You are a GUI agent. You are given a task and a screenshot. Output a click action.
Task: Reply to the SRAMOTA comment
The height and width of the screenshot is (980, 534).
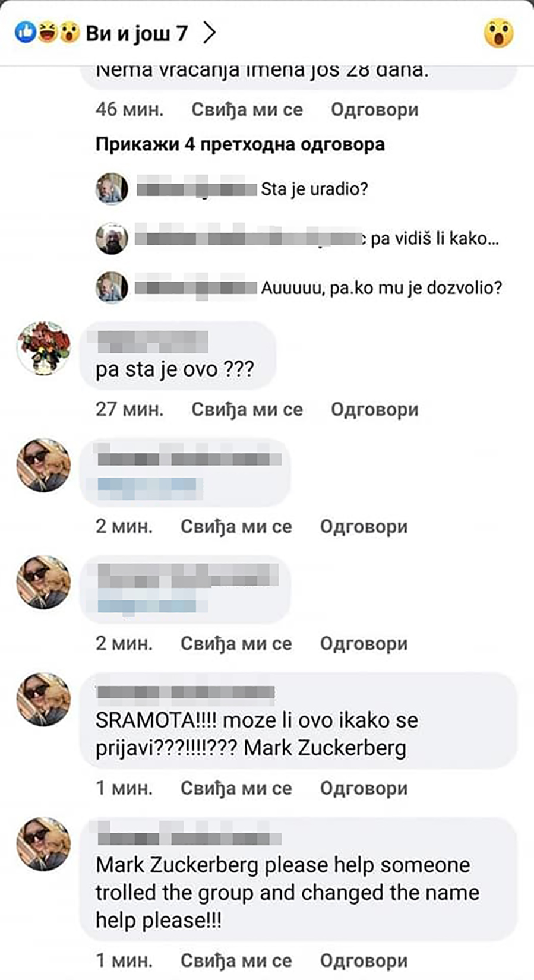tap(364, 789)
